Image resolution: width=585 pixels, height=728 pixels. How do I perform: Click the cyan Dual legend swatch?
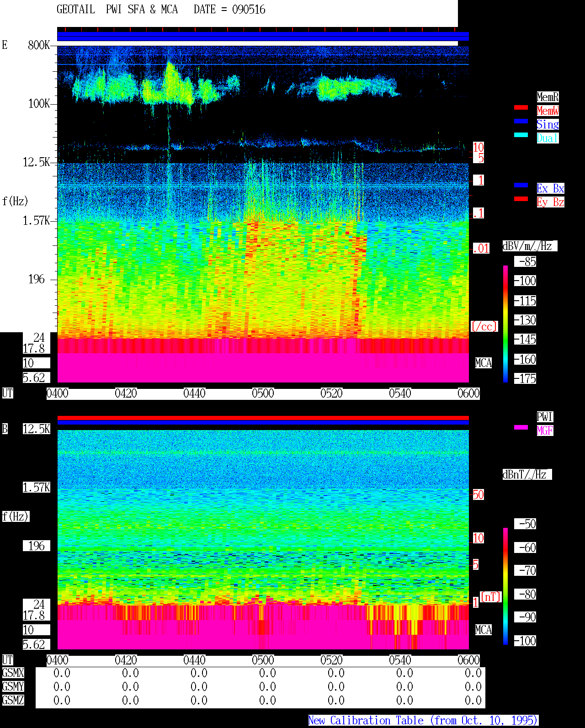521,135
